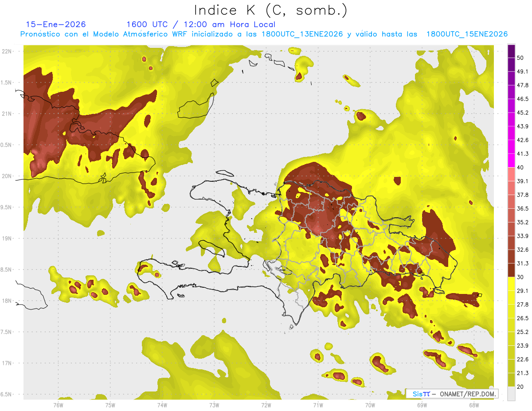Click the '72W' longitude axis label
Image resolution: width=532 pixels, height=411 pixels.
(266, 405)
